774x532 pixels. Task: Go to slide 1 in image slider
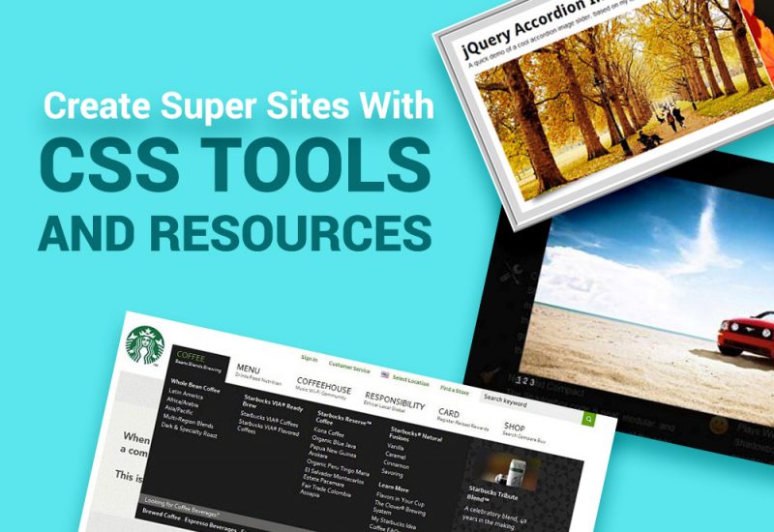click(x=520, y=380)
